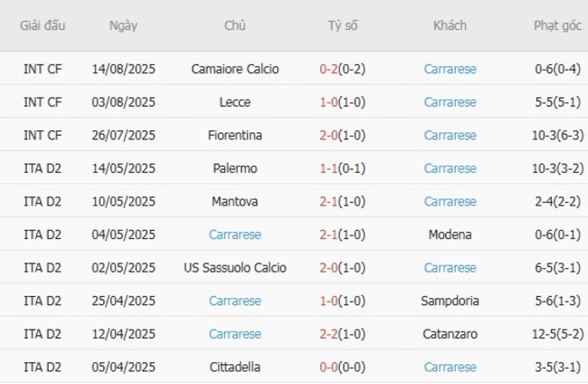The image size is (588, 384).
Task: Click the Palermo team name
Action: (235, 168)
